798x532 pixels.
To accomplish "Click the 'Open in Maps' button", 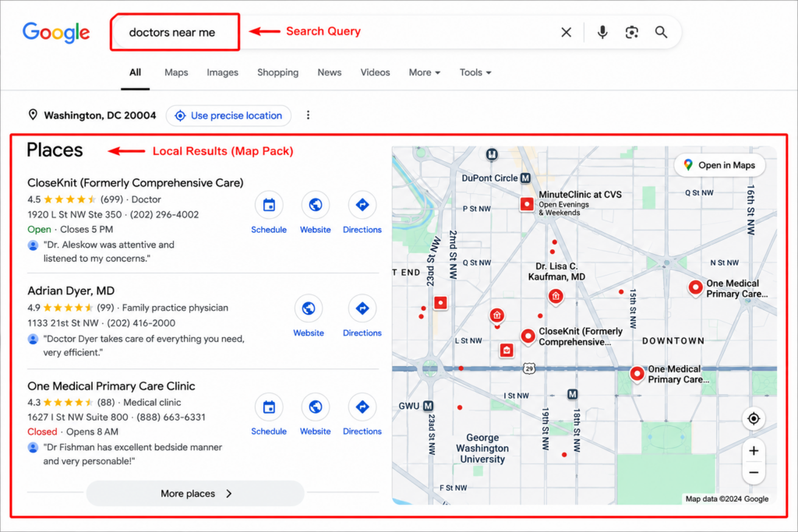I will (719, 165).
